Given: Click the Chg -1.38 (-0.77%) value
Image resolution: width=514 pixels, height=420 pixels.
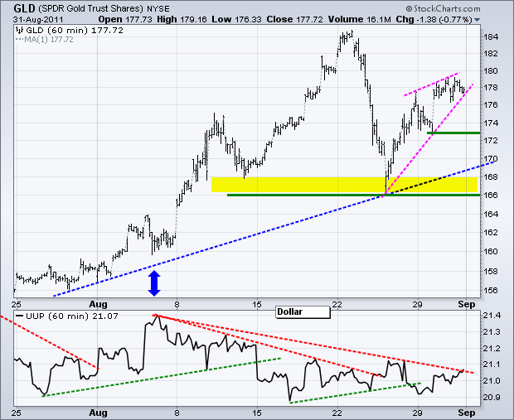Looking at the screenshot, I should (x=434, y=19).
